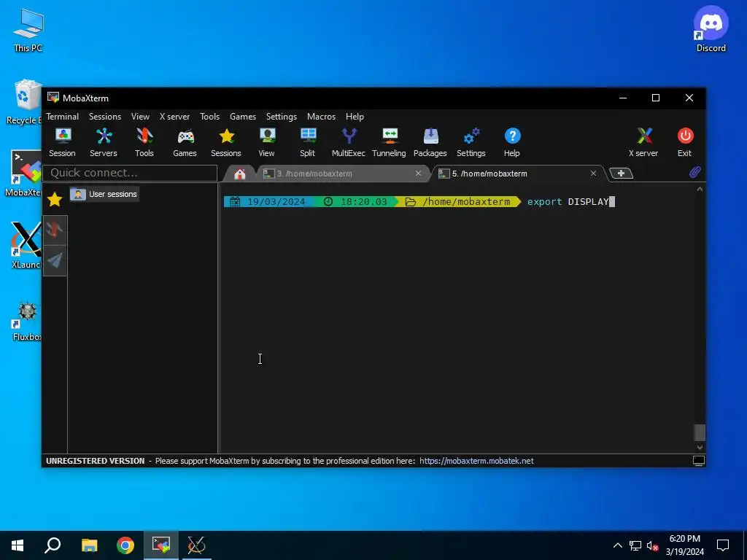Open the Packages toolbar icon
The image size is (747, 560).
pyautogui.click(x=430, y=142)
